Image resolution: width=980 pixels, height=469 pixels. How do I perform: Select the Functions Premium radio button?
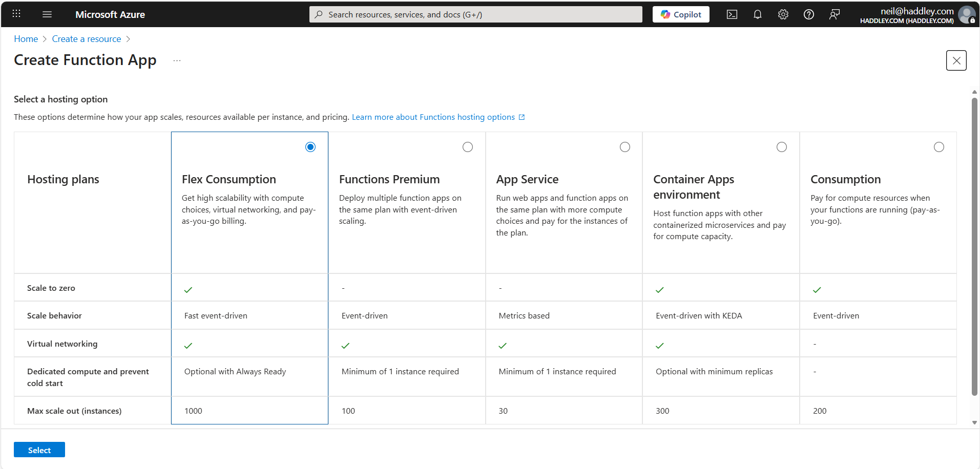coord(467,147)
